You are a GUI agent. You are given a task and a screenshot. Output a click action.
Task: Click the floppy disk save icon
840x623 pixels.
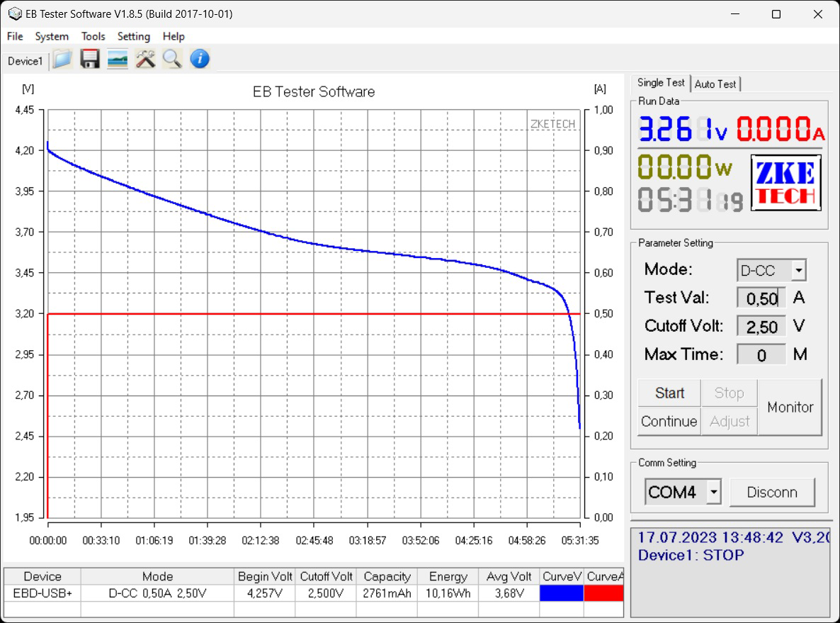tap(90, 60)
